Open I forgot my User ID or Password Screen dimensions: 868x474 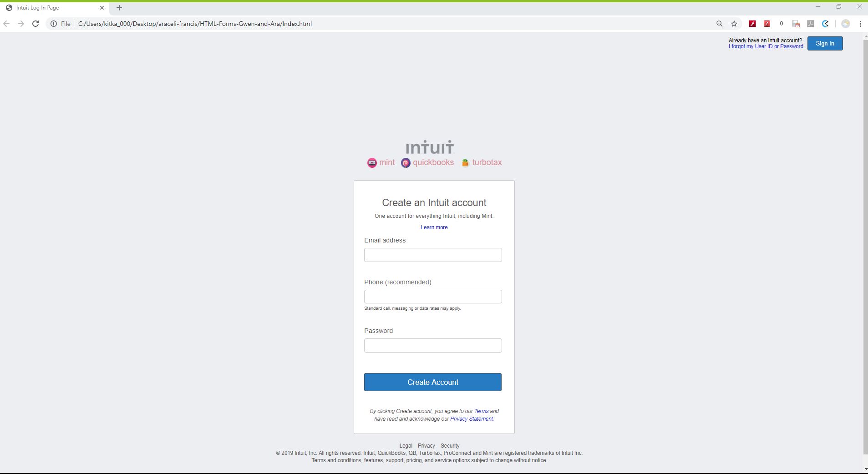tap(766, 46)
